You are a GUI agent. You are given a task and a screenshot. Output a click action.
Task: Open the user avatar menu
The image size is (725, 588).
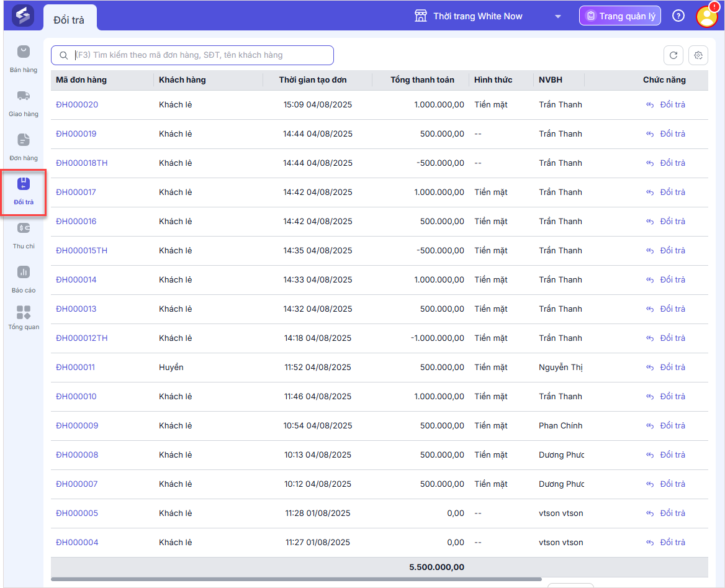[x=706, y=16]
